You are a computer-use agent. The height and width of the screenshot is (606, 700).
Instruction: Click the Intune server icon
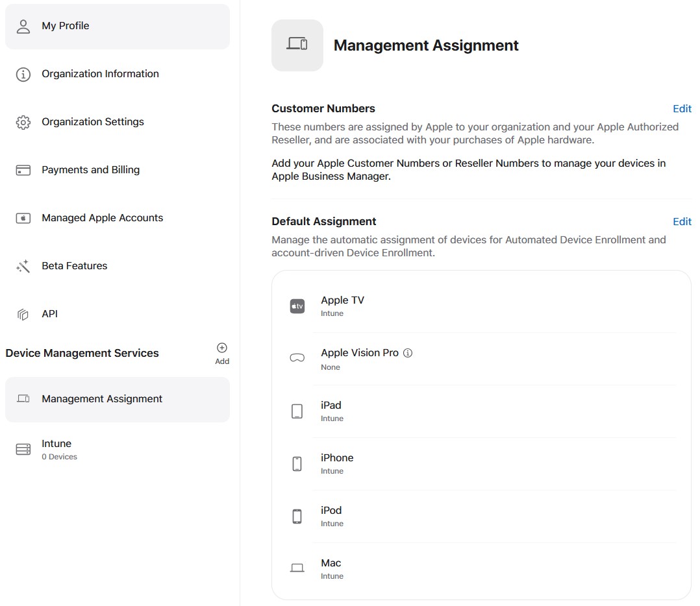tap(23, 450)
